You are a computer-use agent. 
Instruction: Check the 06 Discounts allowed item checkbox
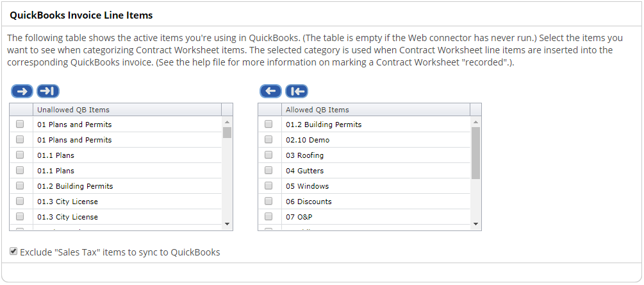click(268, 201)
